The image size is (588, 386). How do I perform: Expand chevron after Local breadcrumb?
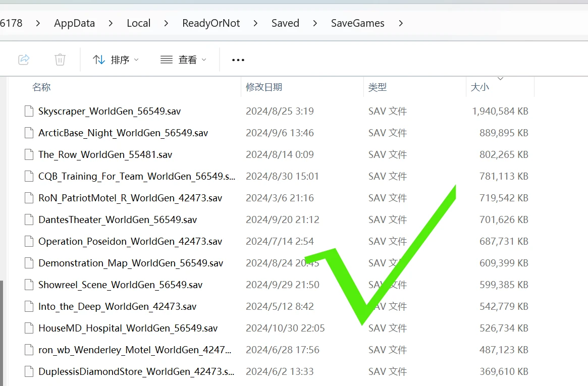(166, 23)
